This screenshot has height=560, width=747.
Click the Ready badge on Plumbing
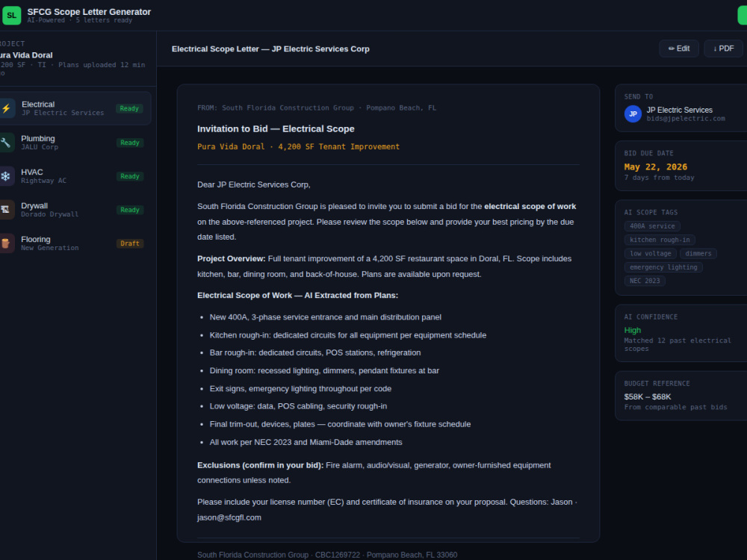(x=129, y=143)
